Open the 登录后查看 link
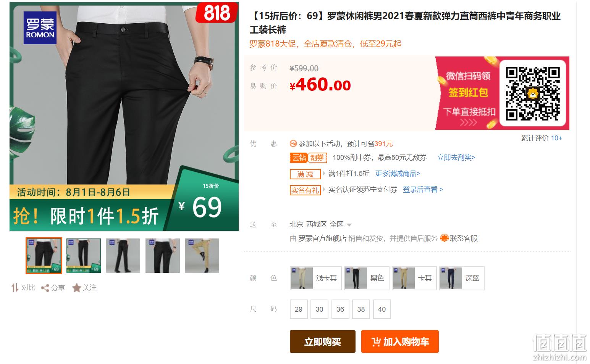590x364 pixels. (423, 190)
